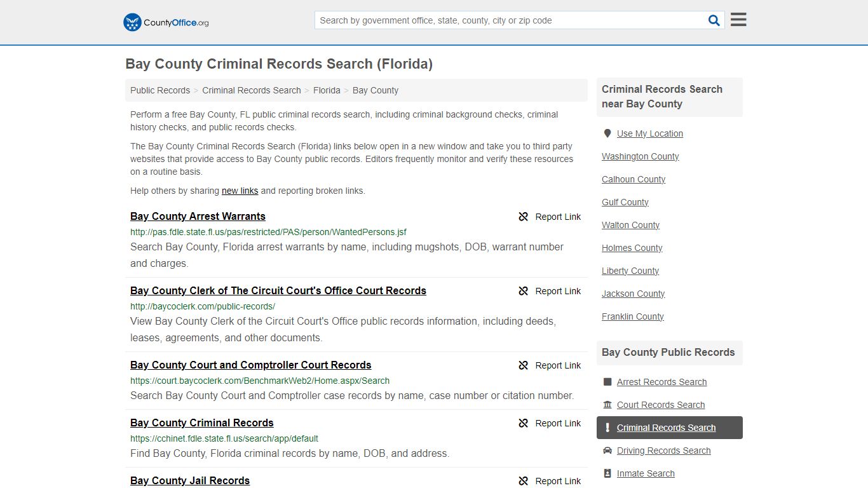The width and height of the screenshot is (868, 488).
Task: Click broken link icon for Bay County Jail Records
Action: click(x=524, y=481)
